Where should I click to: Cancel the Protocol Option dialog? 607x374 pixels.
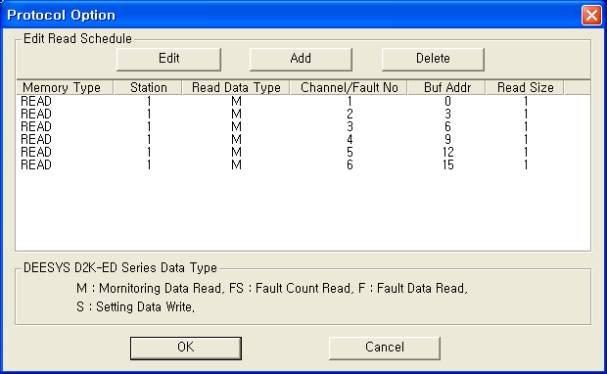[x=384, y=348]
